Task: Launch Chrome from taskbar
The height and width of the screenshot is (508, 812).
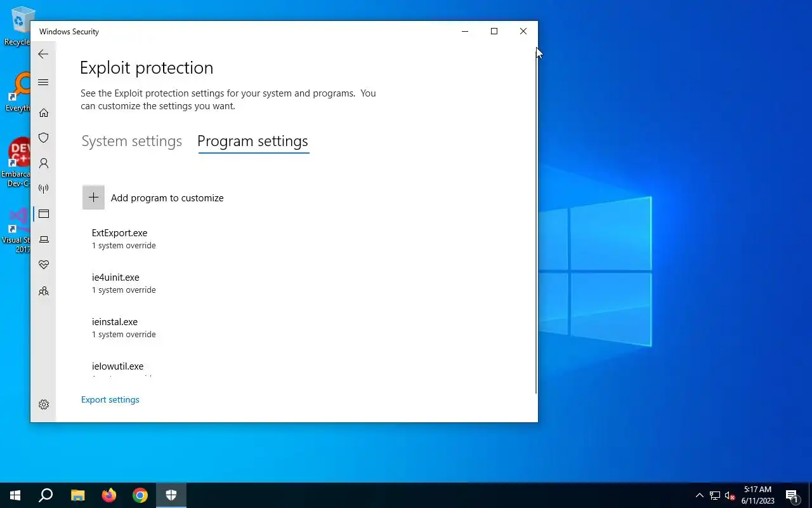Action: point(140,495)
